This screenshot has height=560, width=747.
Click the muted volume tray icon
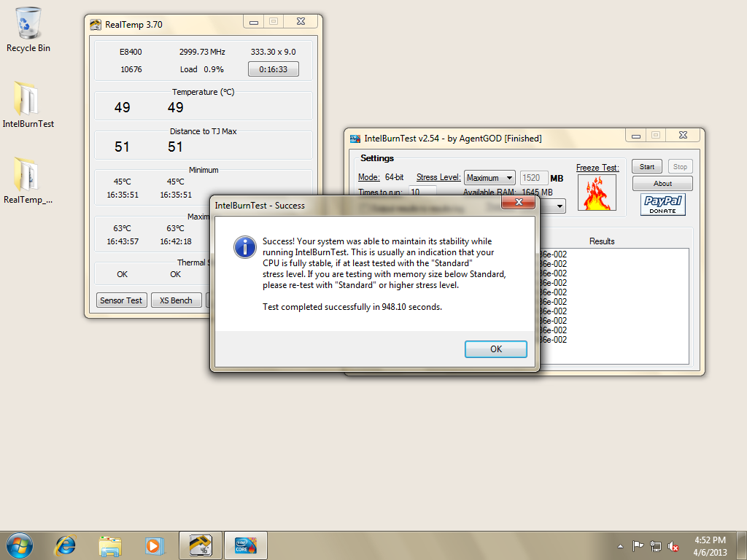click(x=673, y=546)
